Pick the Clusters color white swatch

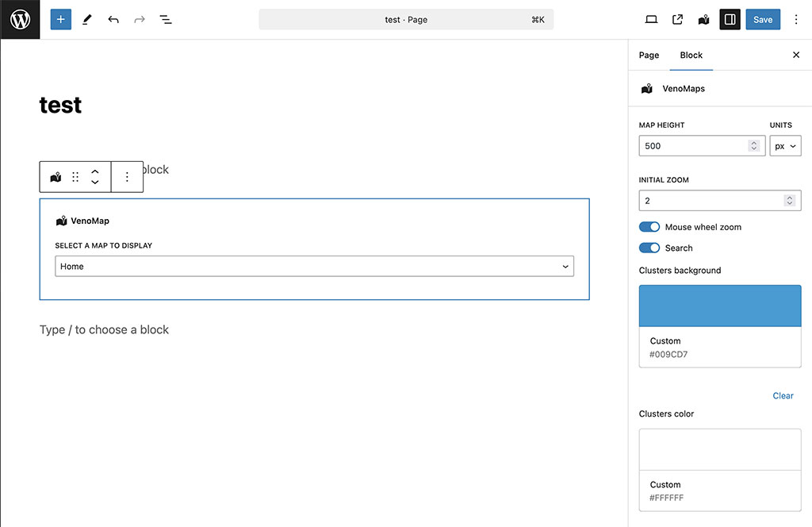[720, 449]
